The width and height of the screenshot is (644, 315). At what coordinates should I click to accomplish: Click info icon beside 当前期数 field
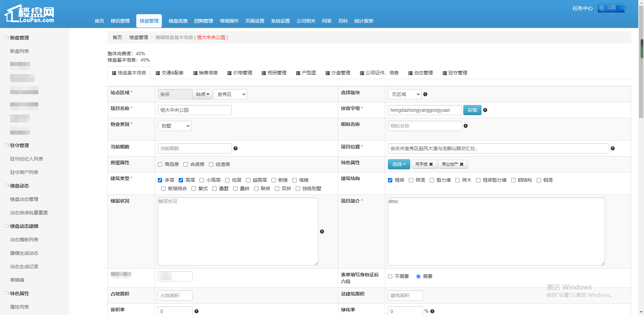click(236, 148)
